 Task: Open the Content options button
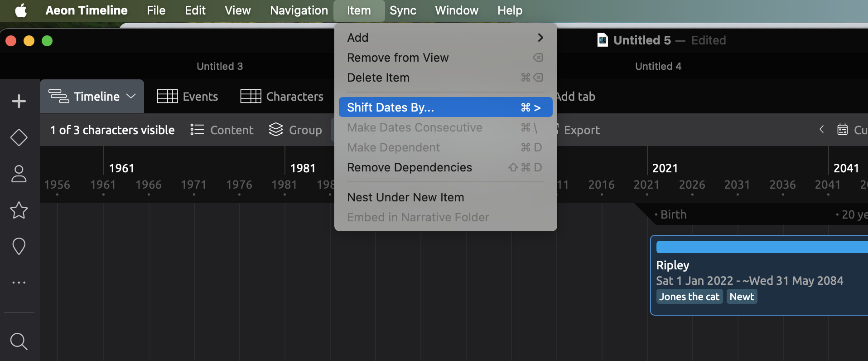click(222, 130)
